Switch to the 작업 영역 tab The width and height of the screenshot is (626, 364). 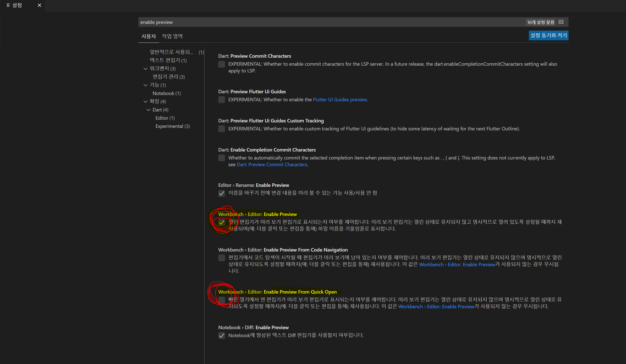[172, 36]
